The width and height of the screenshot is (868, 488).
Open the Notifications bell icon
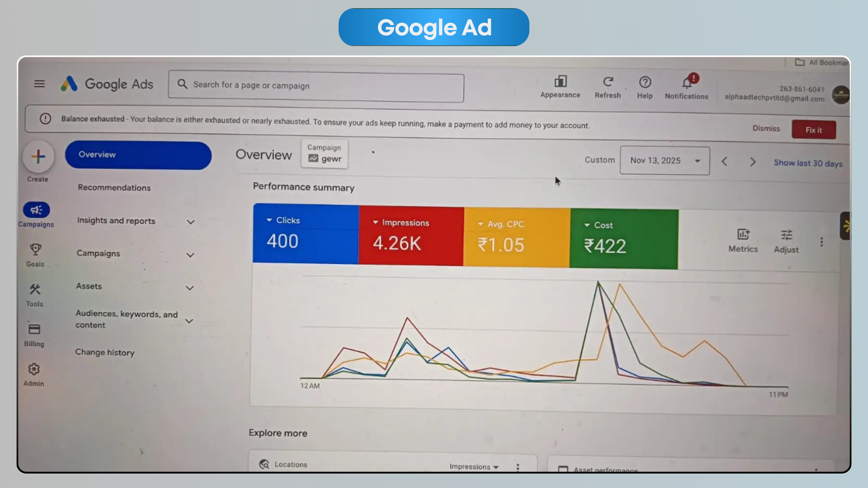coord(686,83)
